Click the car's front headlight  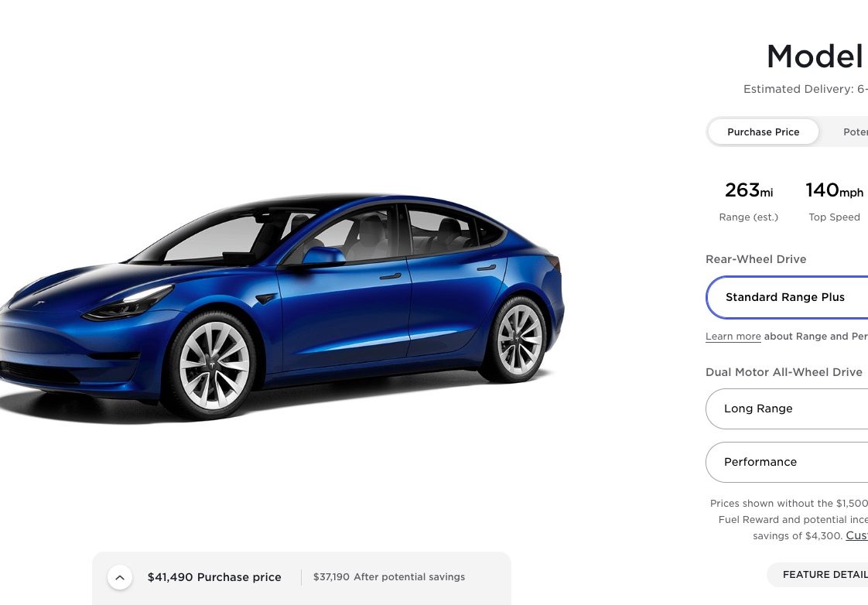click(x=128, y=302)
